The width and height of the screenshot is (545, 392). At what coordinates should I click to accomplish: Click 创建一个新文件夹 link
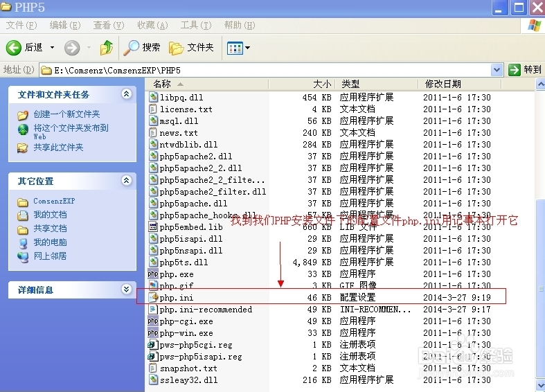click(x=66, y=114)
